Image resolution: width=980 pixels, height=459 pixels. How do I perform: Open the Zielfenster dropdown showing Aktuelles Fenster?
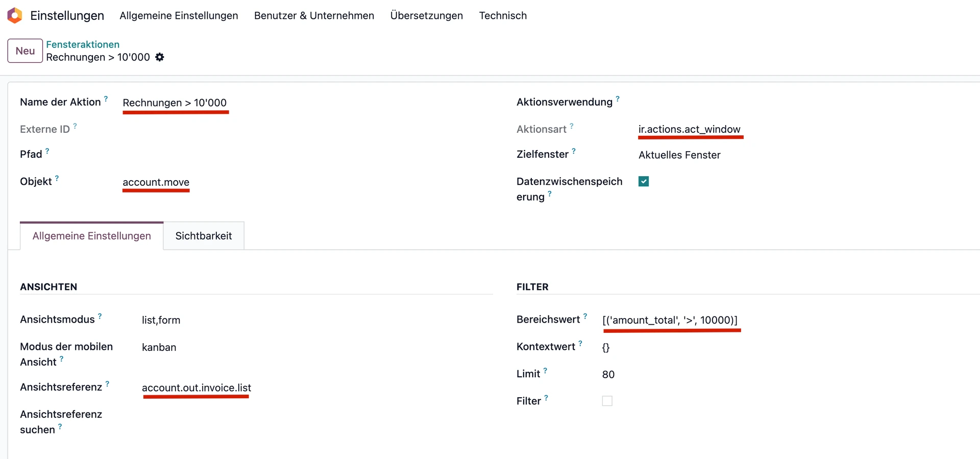pyautogui.click(x=679, y=155)
